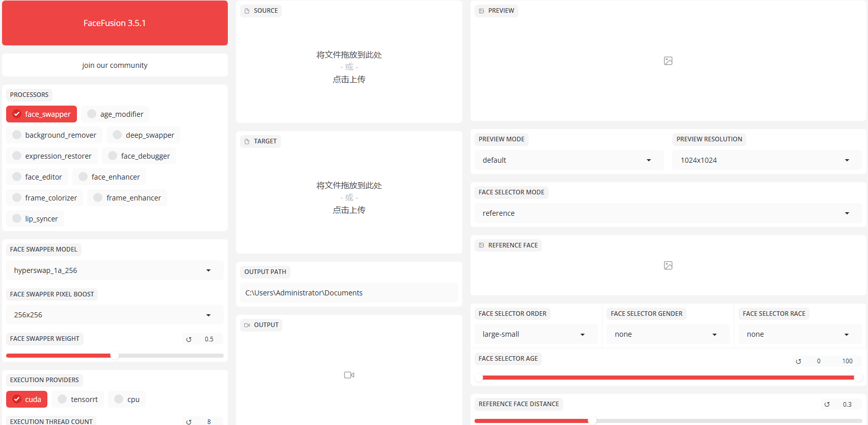Screen dimensions: 868x425
Task: Reset Reference Face Distance value
Action: click(x=827, y=405)
